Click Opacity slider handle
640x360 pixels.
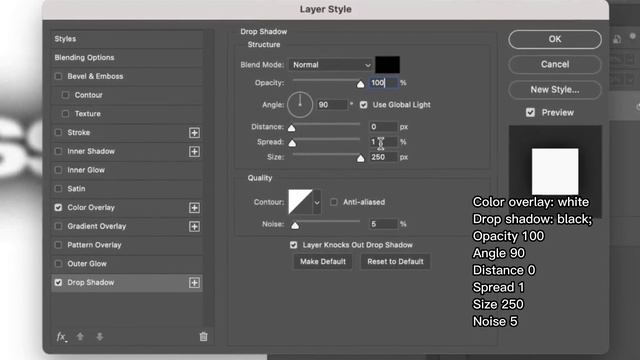coord(360,84)
